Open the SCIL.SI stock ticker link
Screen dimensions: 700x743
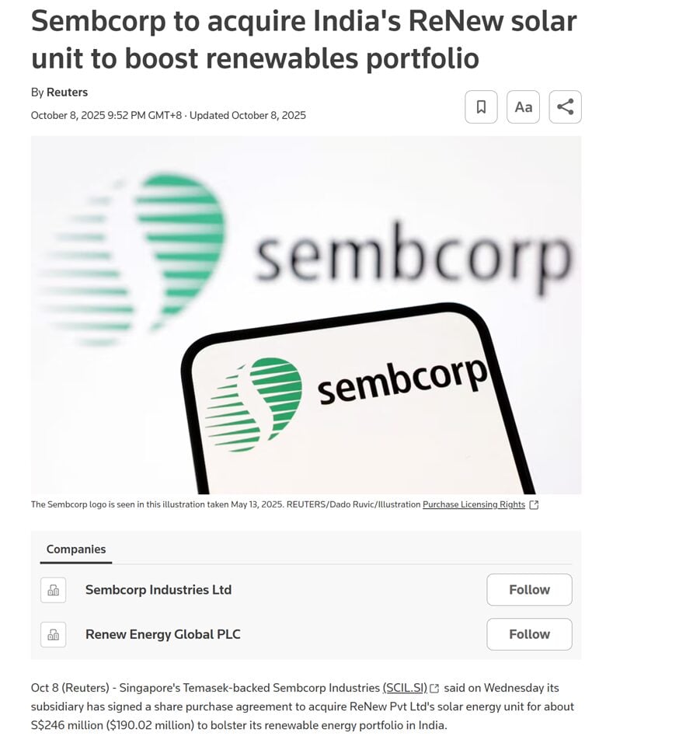pyautogui.click(x=405, y=688)
